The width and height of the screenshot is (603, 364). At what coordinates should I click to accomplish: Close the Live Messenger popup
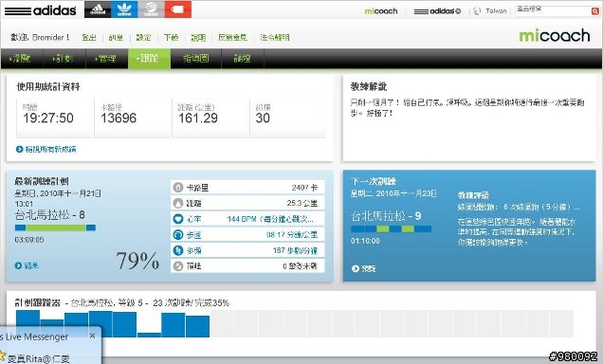pos(92,336)
